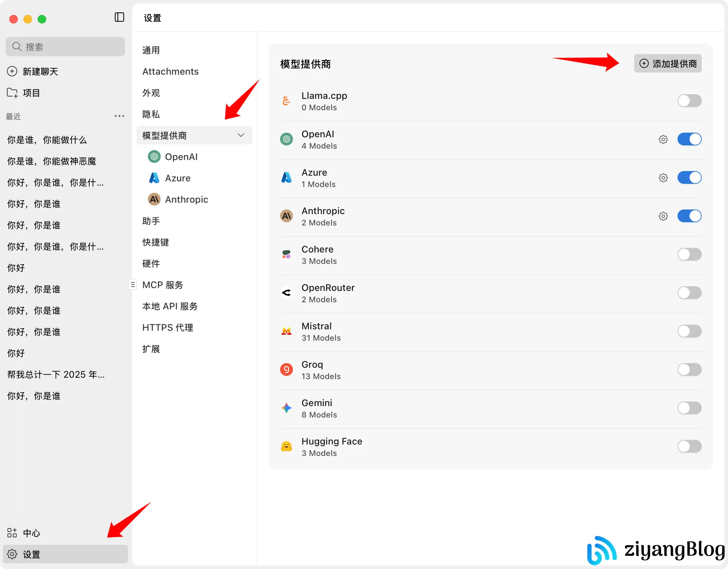Turn on the Gemini provider switch

tap(689, 408)
